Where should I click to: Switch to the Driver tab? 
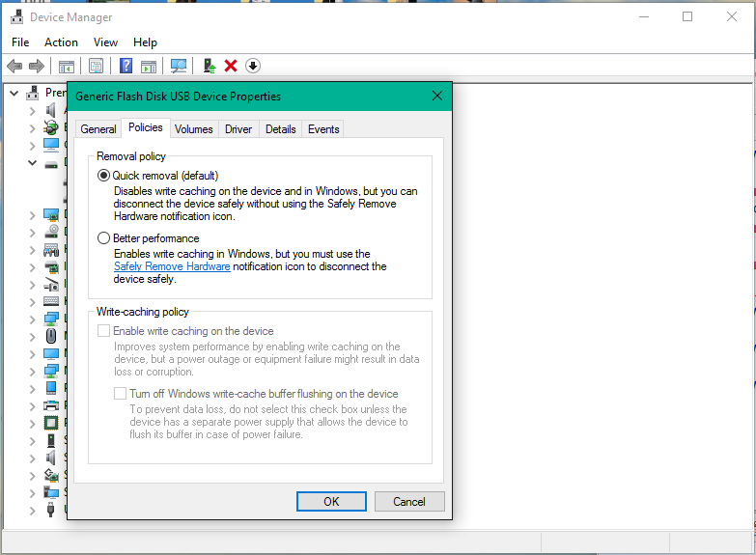click(x=238, y=129)
